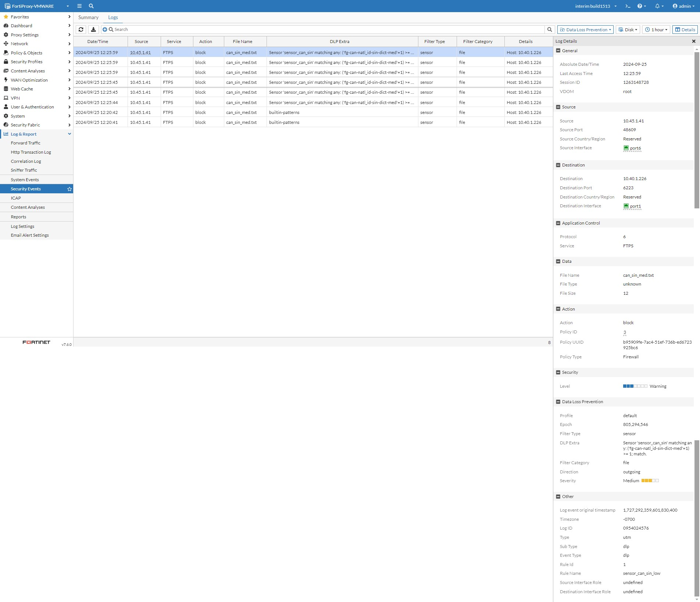The height and width of the screenshot is (602, 700).
Task: Open the Data Loss Prevention log type dropdown
Action: coord(585,29)
